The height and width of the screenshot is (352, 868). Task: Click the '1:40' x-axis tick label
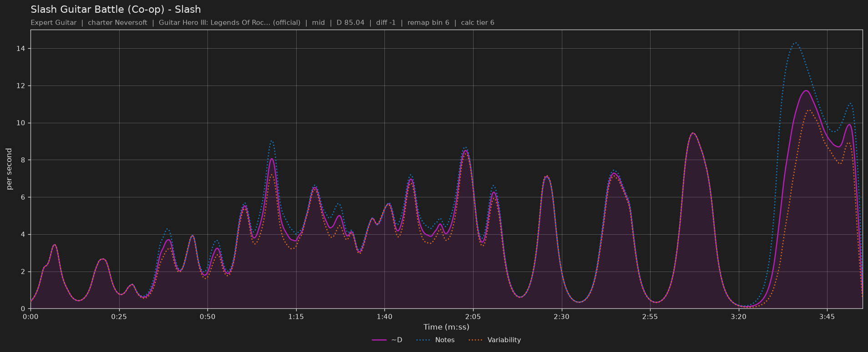click(384, 317)
